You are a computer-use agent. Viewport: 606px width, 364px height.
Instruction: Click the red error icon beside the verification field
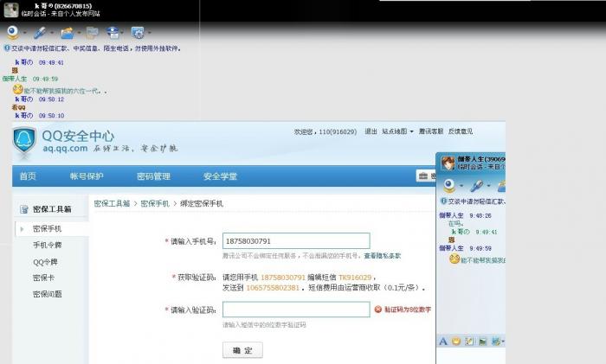[x=378, y=310]
